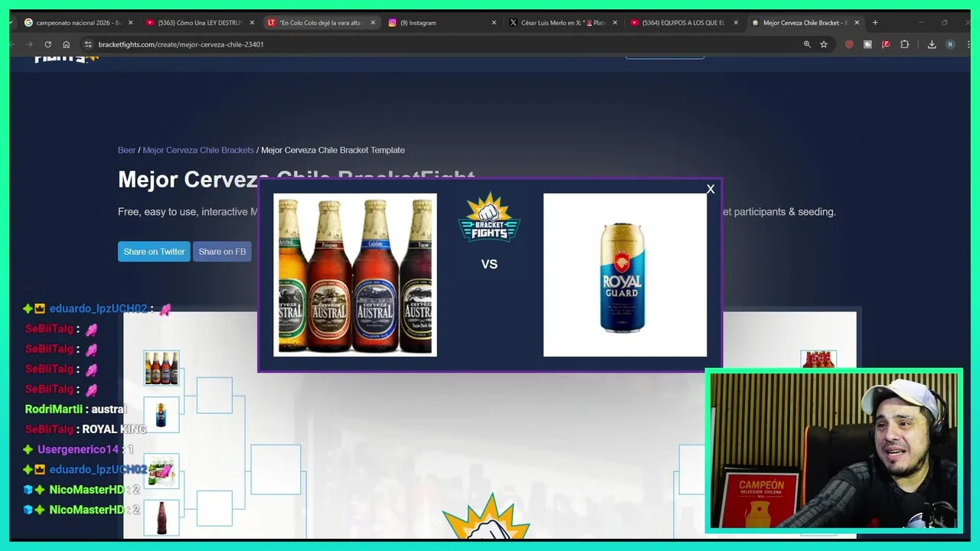This screenshot has height=551, width=980.
Task: Click username Usergenerico14 in chat
Action: [x=78, y=449]
